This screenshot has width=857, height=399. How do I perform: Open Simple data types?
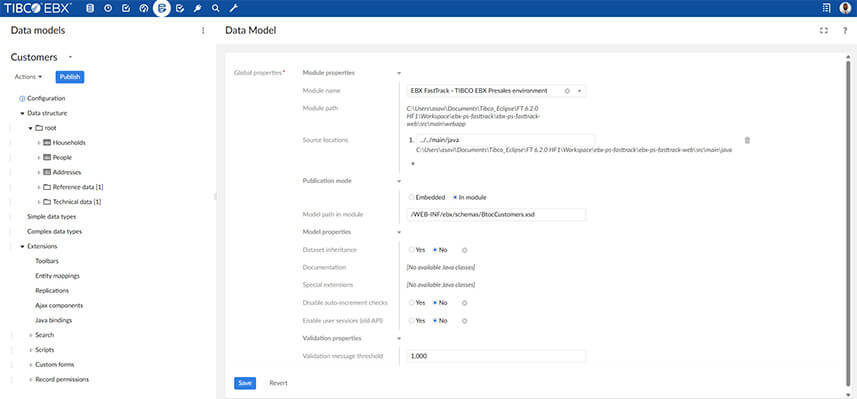(51, 217)
